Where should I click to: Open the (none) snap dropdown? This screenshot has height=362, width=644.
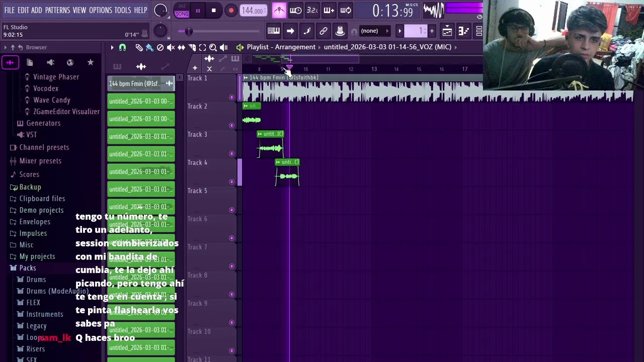(375, 31)
